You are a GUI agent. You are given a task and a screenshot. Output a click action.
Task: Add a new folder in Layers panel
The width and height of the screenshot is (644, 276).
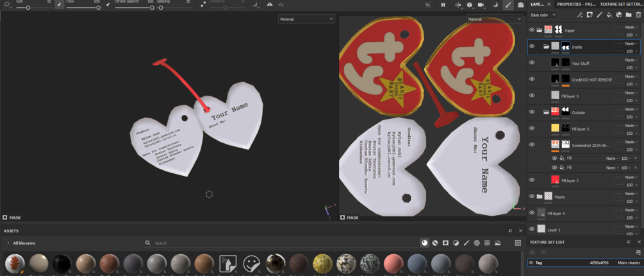pos(629,15)
